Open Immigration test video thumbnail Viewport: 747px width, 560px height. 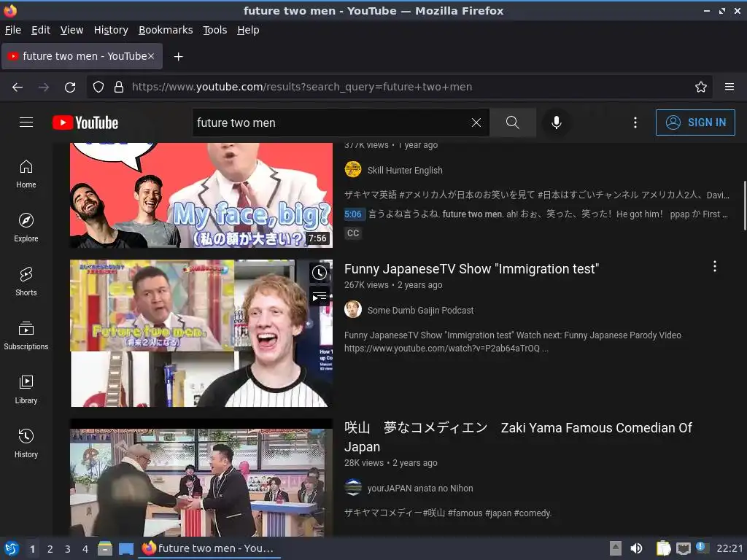tap(201, 333)
